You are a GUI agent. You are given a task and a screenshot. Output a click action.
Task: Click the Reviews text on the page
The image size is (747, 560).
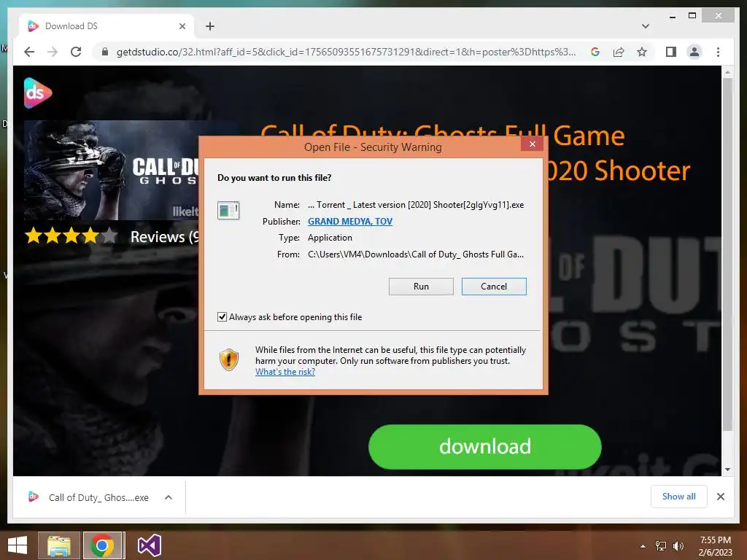[164, 237]
